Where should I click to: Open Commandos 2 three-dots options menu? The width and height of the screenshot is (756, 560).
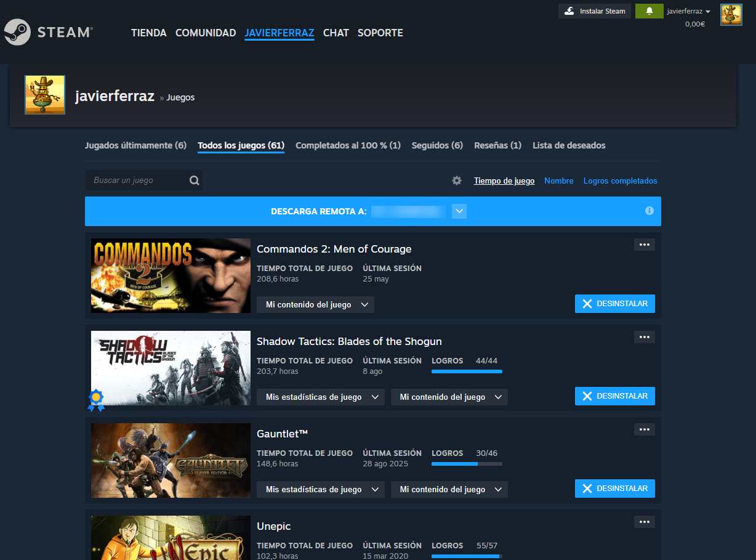(x=645, y=245)
